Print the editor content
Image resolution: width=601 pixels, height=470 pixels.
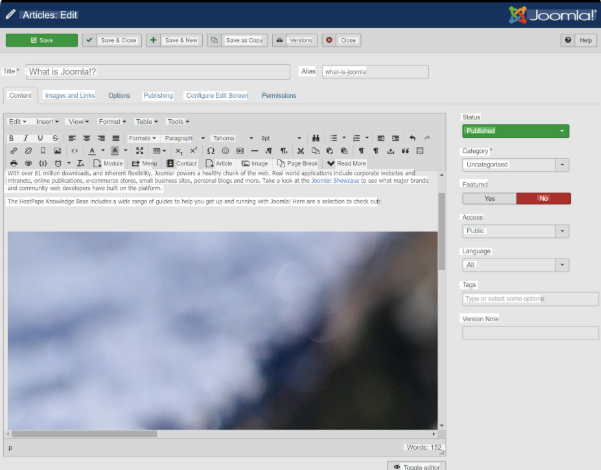pyautogui.click(x=14, y=163)
